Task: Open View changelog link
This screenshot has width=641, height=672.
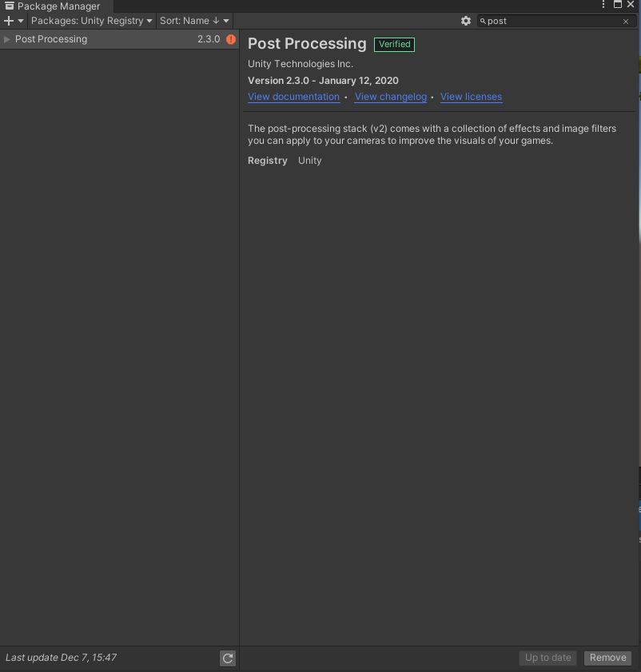Action: pos(391,97)
